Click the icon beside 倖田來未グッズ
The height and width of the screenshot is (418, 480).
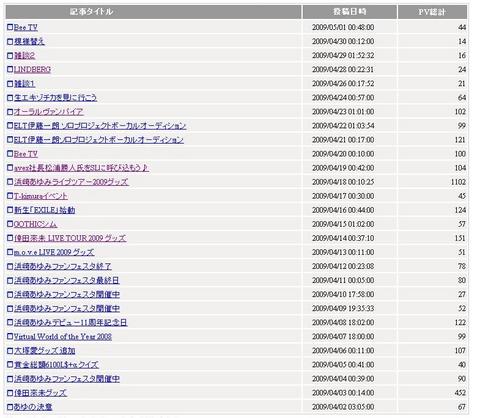[x=10, y=393]
